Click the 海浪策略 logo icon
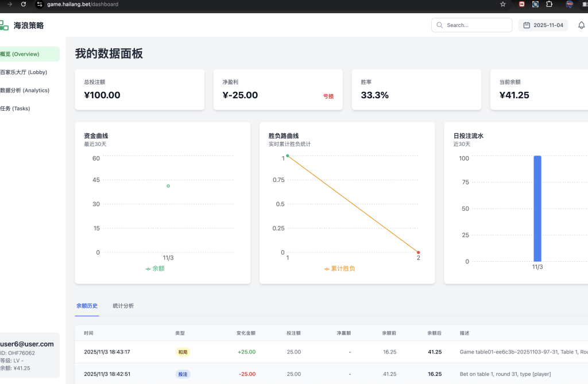 pyautogui.click(x=4, y=25)
